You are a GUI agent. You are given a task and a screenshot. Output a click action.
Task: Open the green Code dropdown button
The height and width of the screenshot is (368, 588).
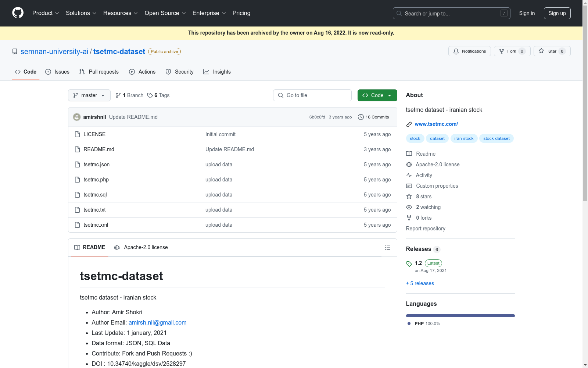(377, 95)
